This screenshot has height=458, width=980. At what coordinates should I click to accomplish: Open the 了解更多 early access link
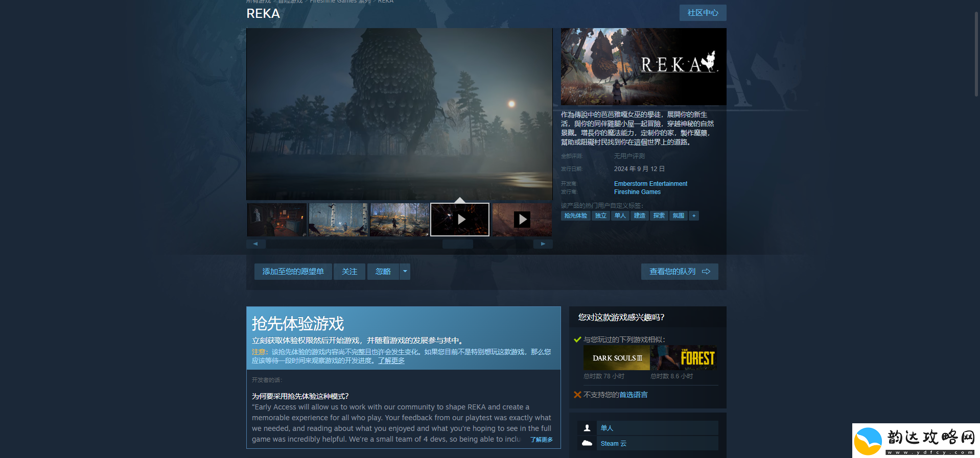tap(391, 360)
